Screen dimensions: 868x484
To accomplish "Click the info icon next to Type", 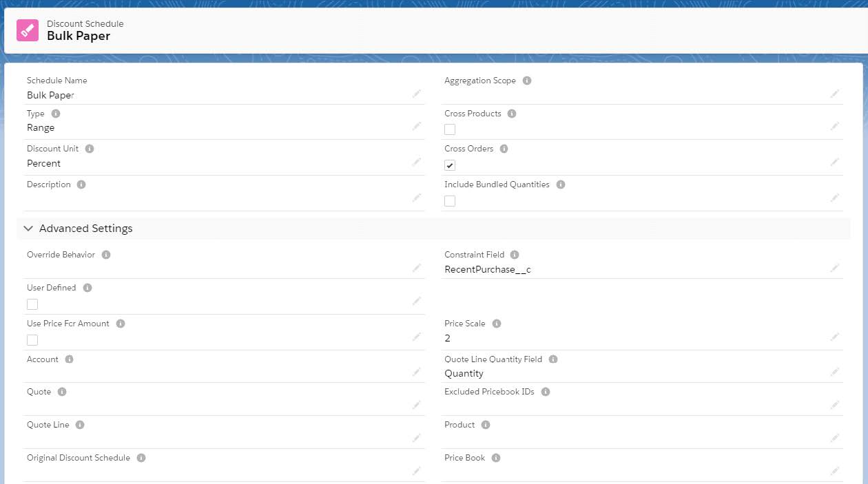I will (56, 114).
